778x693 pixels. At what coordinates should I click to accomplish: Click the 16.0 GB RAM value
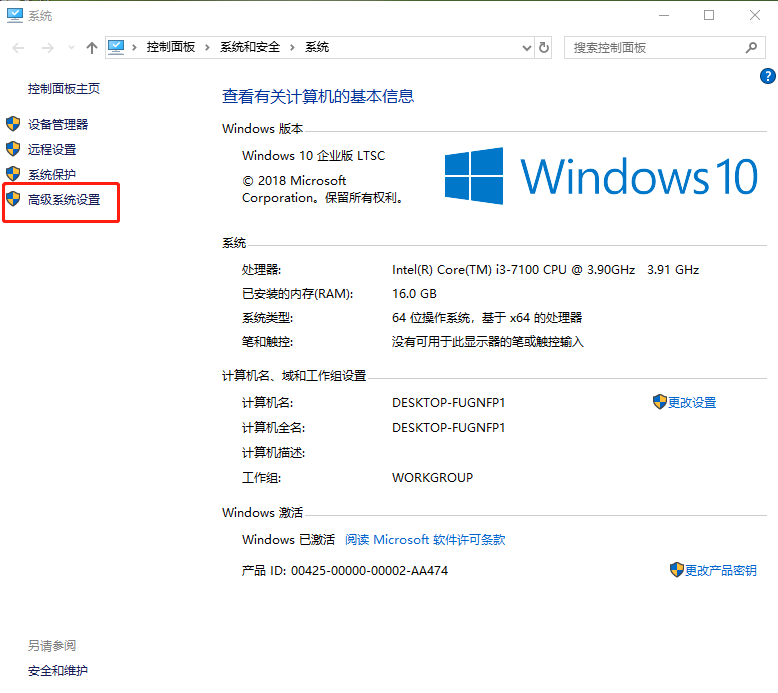(414, 294)
